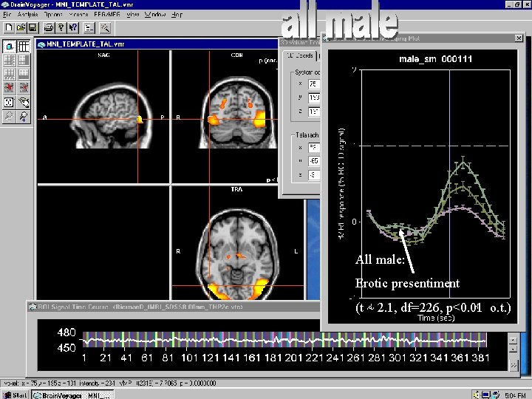Click the MNI_TEMPLATE_TAL.vmr window title bar

coord(158,44)
